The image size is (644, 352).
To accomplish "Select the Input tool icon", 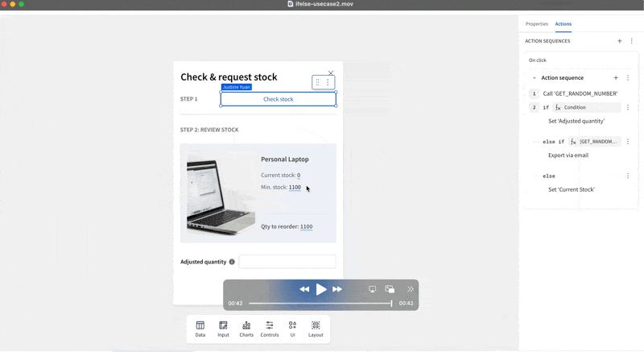I will 223,329.
